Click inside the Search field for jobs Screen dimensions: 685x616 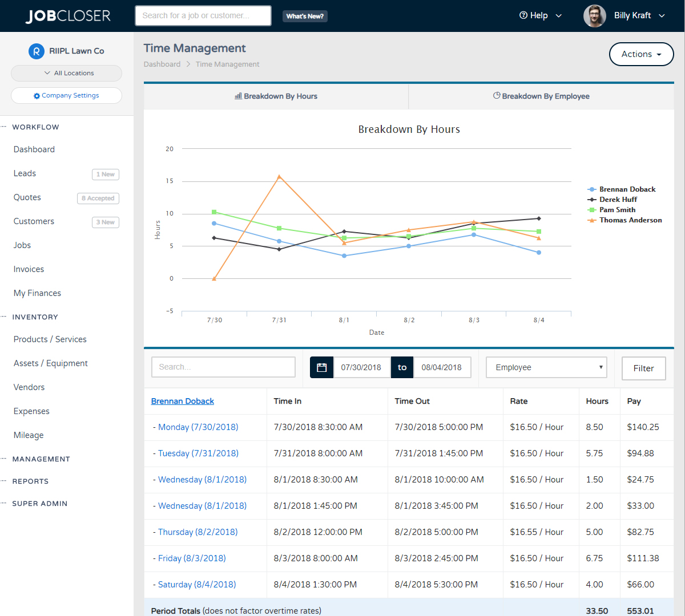[x=203, y=15]
